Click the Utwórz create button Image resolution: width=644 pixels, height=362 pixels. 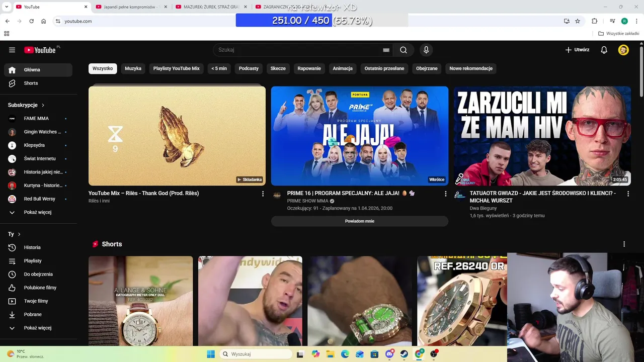(577, 50)
